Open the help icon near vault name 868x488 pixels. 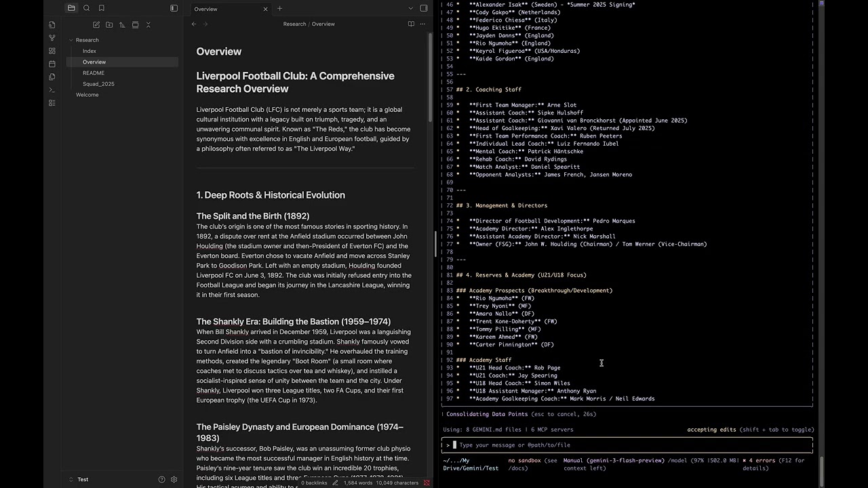[x=161, y=479]
